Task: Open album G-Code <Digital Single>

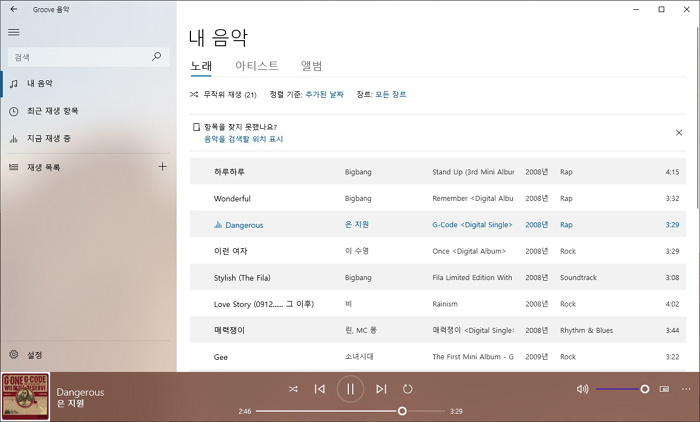Action: (x=472, y=225)
